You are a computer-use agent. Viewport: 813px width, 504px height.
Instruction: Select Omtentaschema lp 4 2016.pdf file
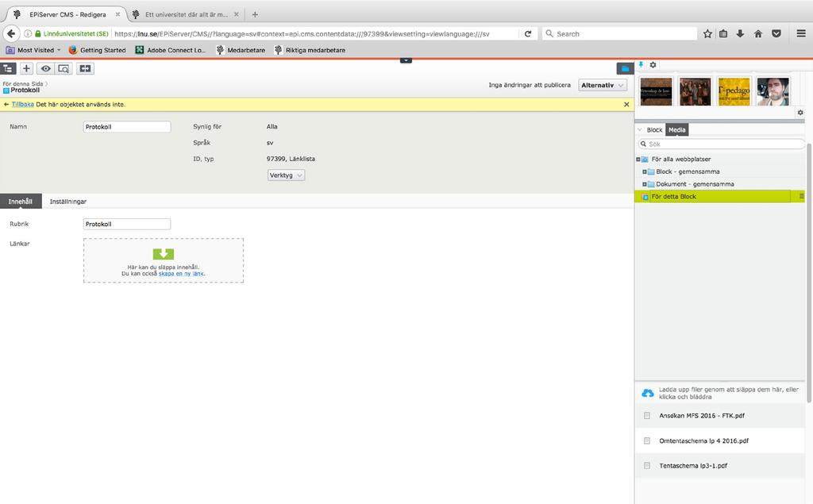(719, 441)
